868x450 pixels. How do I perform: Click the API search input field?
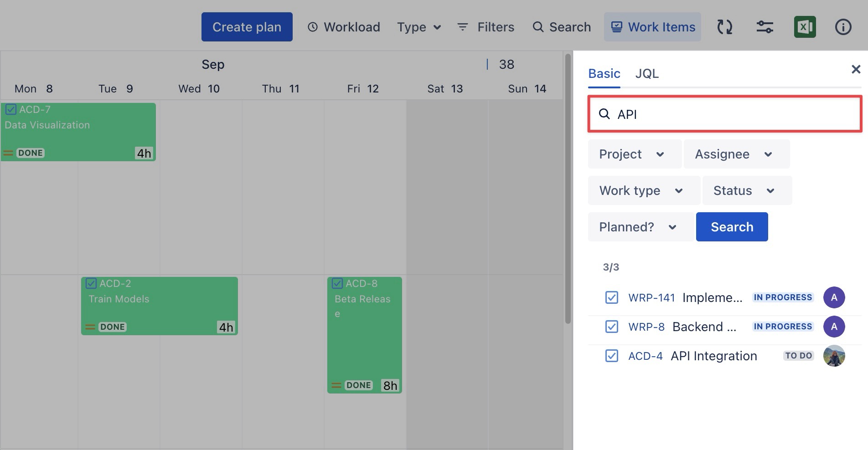tap(729, 114)
